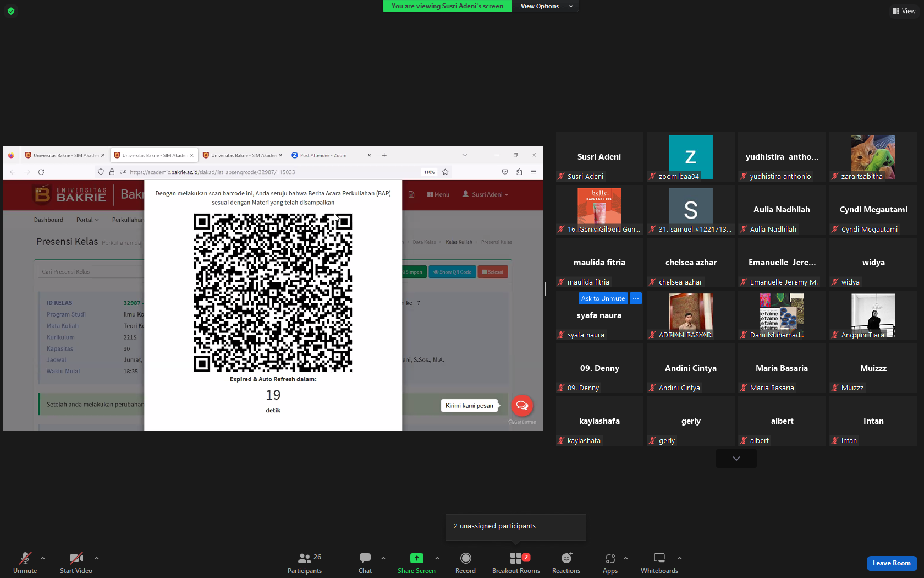This screenshot has height=578, width=924.
Task: Click Ask to Unmute for syafa naura
Action: click(603, 298)
